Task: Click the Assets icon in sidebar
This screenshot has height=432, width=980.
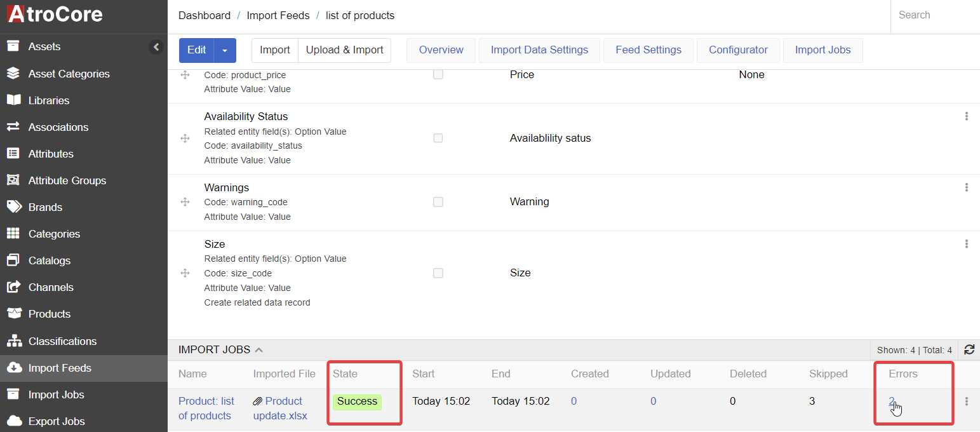Action: (x=13, y=46)
